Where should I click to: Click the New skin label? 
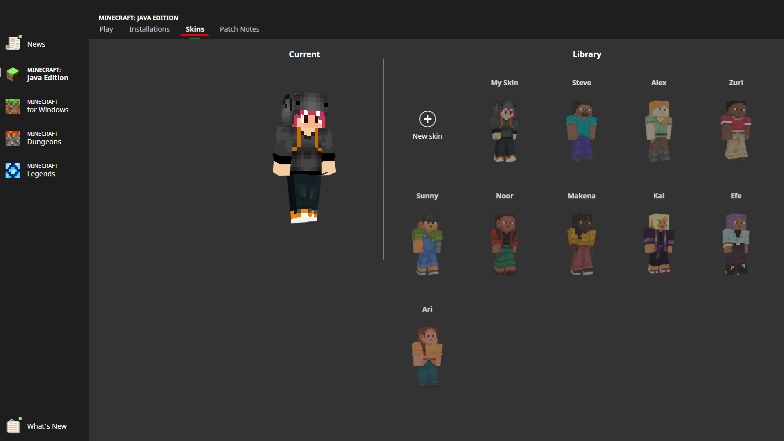(427, 136)
